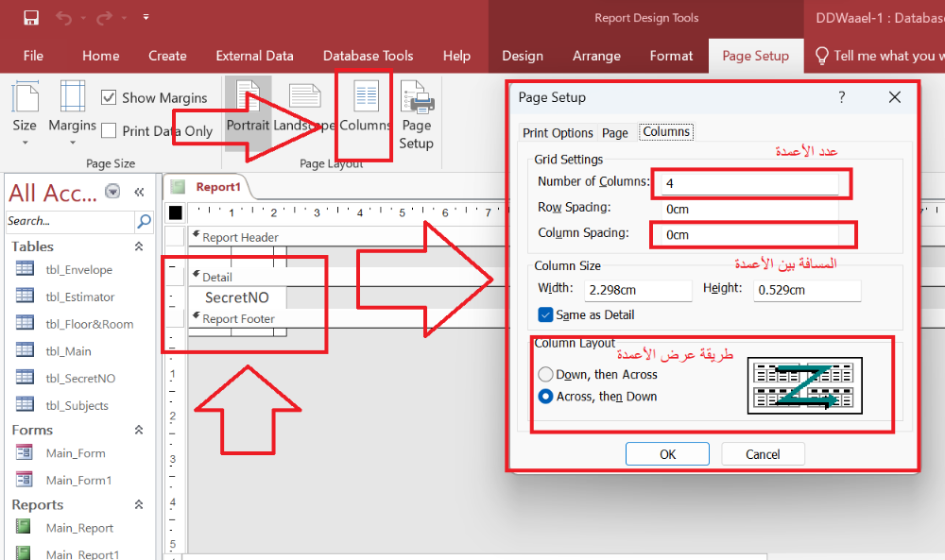
Task: Click OK in the Page Setup dialog
Action: [667, 454]
